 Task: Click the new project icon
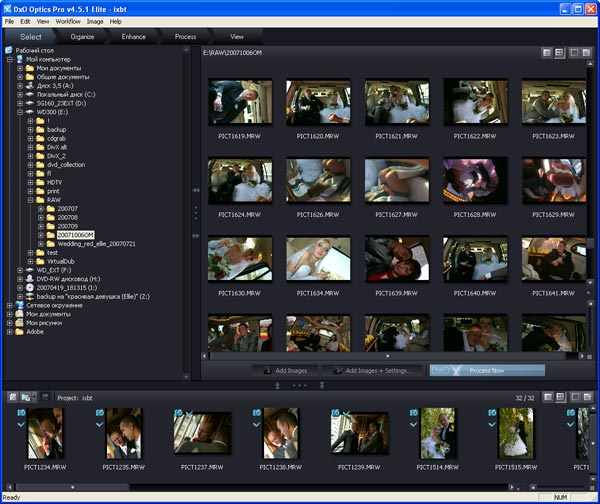coord(13,397)
